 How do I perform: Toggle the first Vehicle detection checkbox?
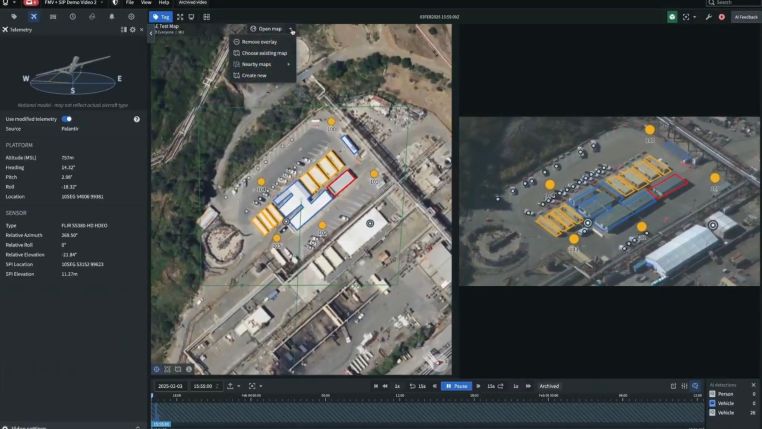[x=713, y=403]
